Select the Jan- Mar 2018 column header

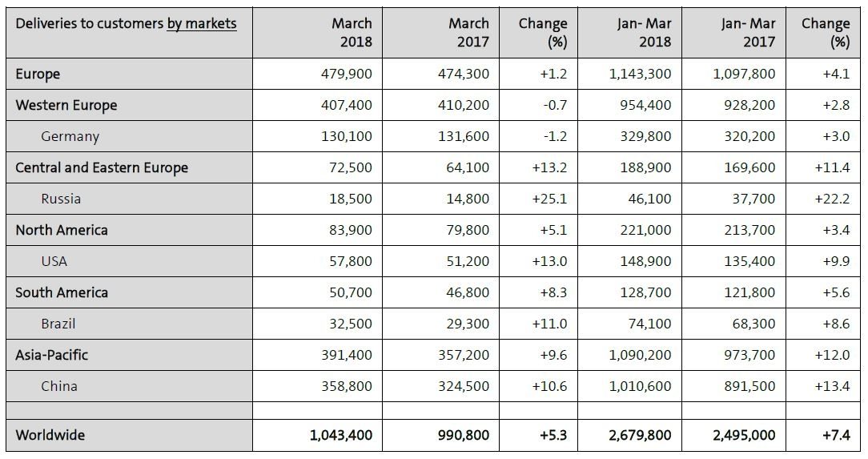tap(644, 32)
